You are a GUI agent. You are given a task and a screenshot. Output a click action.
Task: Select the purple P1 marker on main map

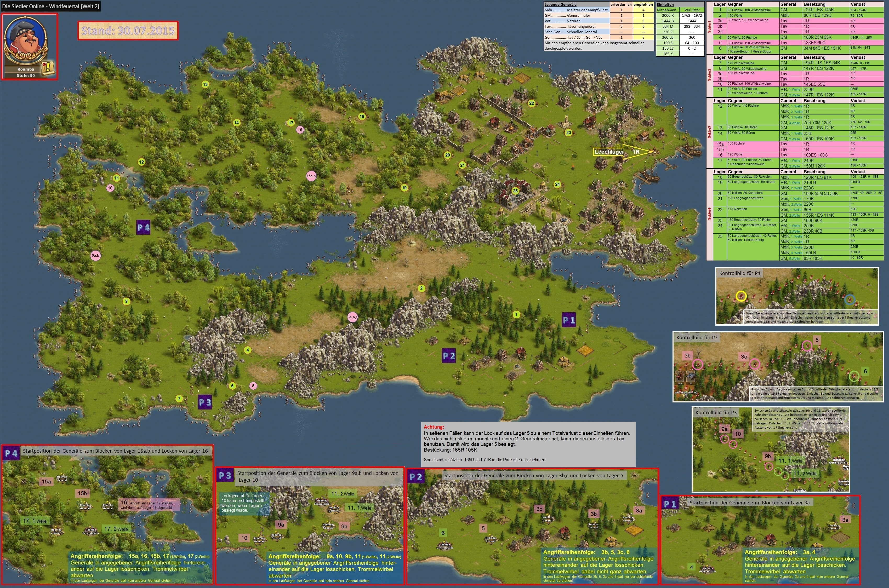point(569,320)
